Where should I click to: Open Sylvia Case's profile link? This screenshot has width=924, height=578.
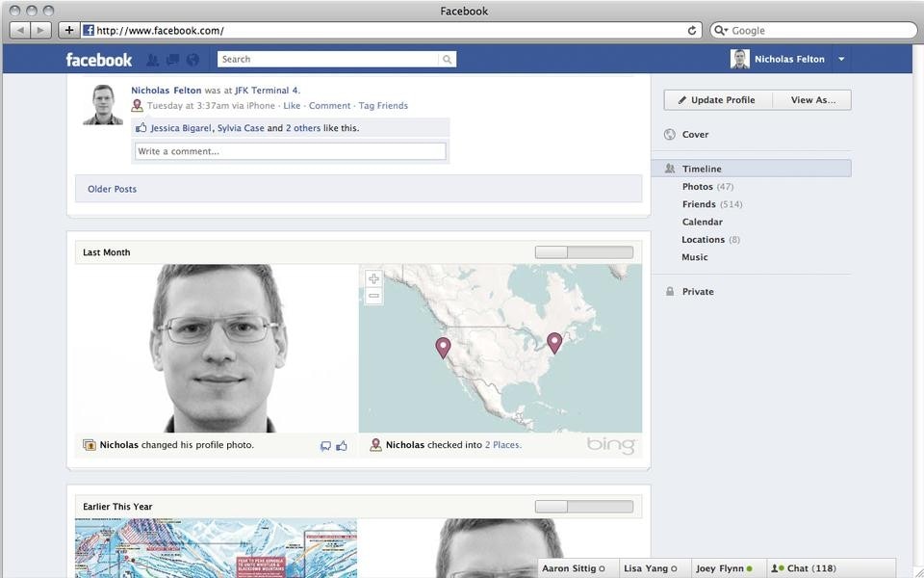coord(241,128)
